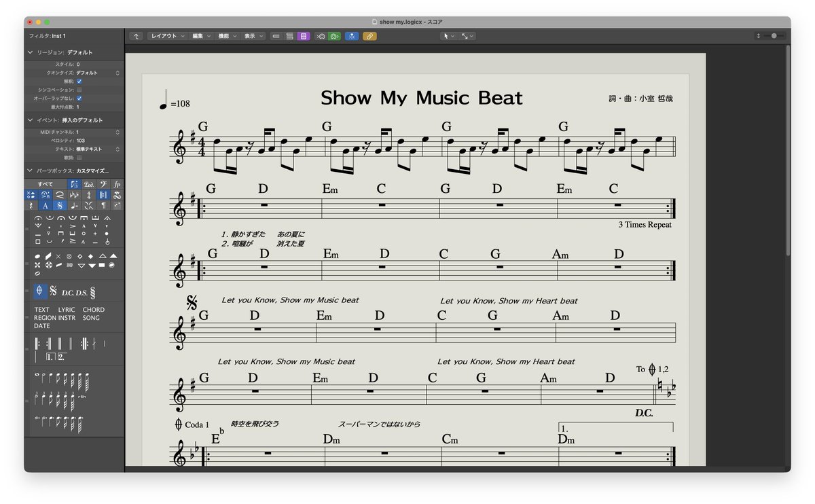Click the 最大付点数 value 1

[x=78, y=107]
